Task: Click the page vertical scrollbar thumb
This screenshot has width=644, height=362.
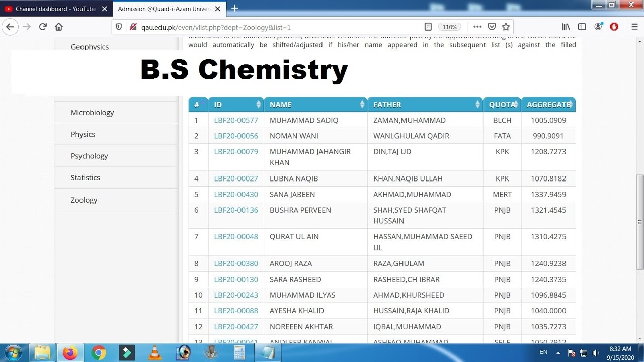Action: click(x=640, y=222)
